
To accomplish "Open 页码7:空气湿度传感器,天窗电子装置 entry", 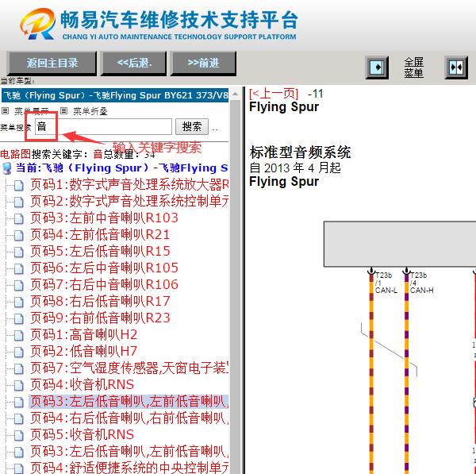I will [x=129, y=368].
